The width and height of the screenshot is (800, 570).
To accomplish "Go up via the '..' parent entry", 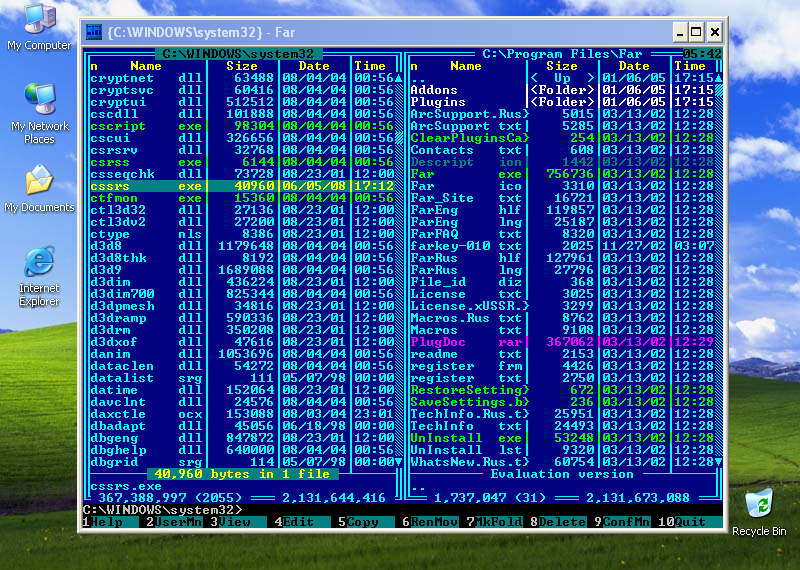I will [x=418, y=78].
